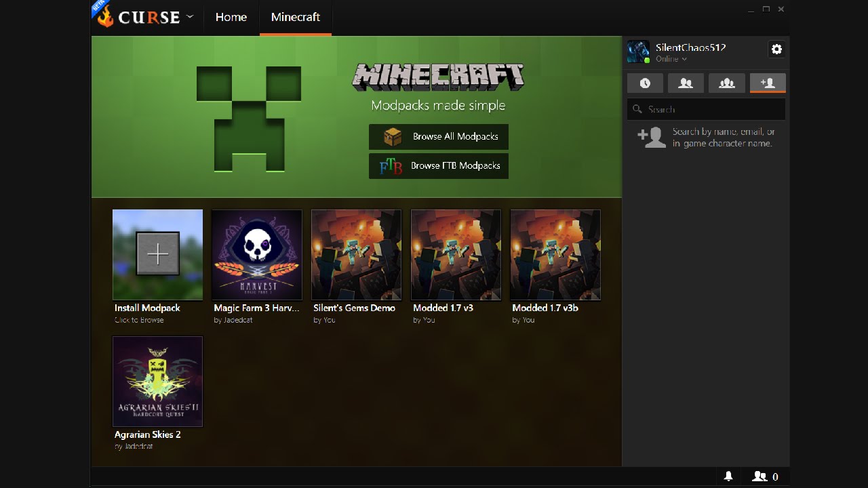The height and width of the screenshot is (488, 868).
Task: Click the Silent's Gems Demo title text
Action: (x=354, y=308)
